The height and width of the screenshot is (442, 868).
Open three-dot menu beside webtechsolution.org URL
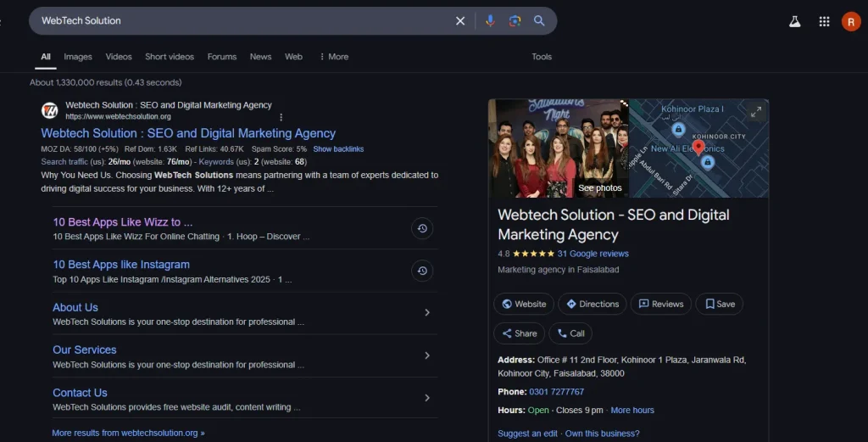(281, 117)
